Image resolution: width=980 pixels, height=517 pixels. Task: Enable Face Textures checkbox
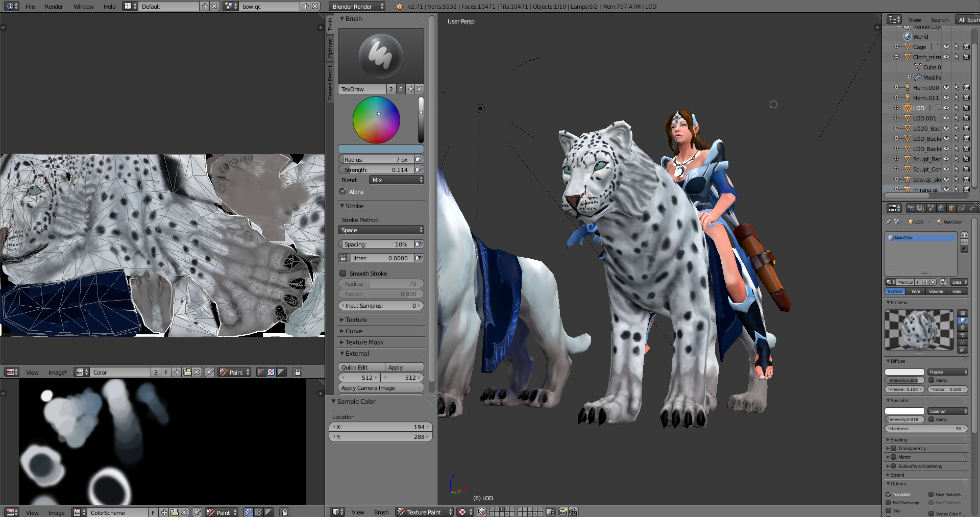932,494
